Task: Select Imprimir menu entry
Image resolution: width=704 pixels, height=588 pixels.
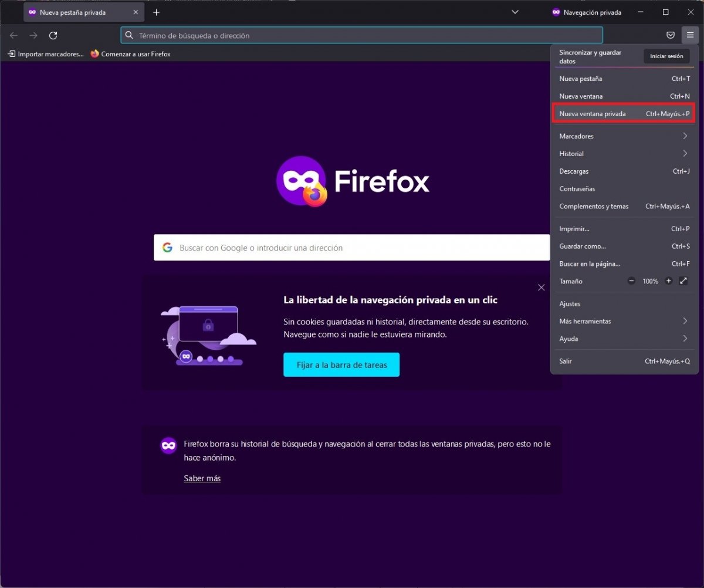Action: pos(624,229)
